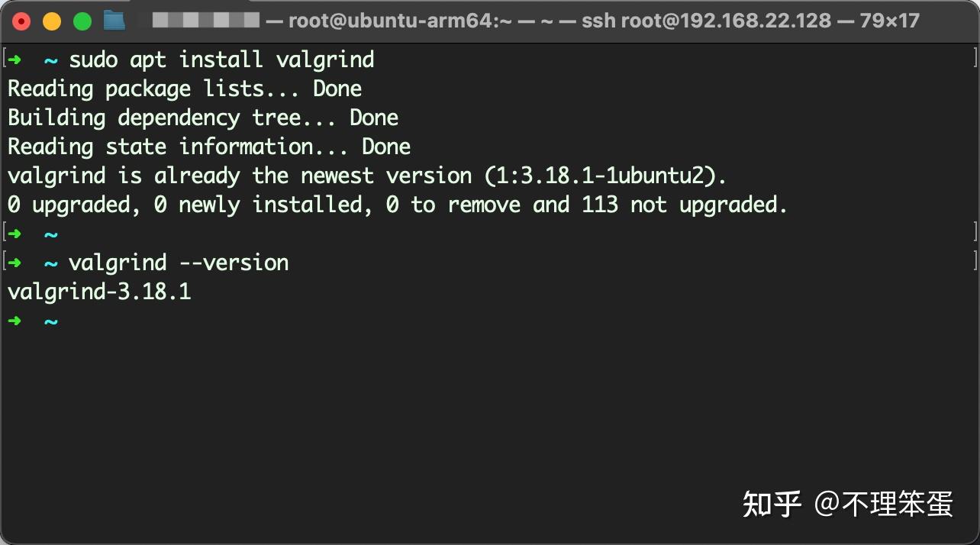The width and height of the screenshot is (980, 545).
Task: Click the 79×17 window size label
Action: click(889, 21)
